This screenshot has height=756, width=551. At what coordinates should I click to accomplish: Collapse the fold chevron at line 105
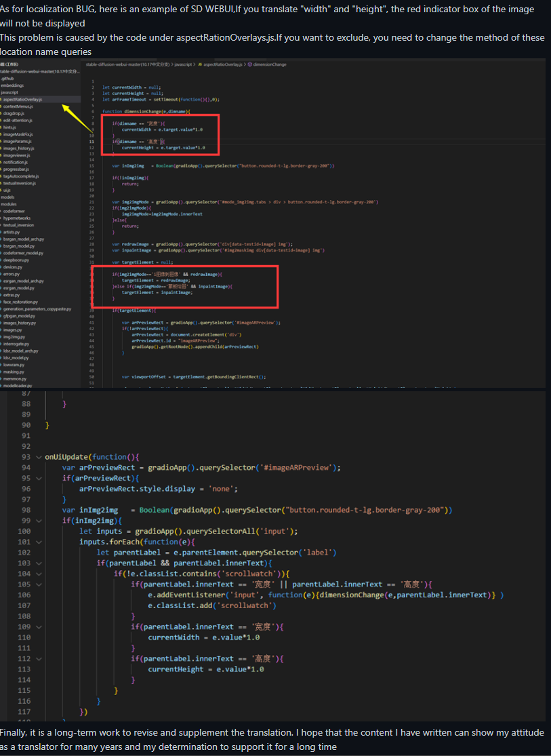pyautogui.click(x=39, y=584)
